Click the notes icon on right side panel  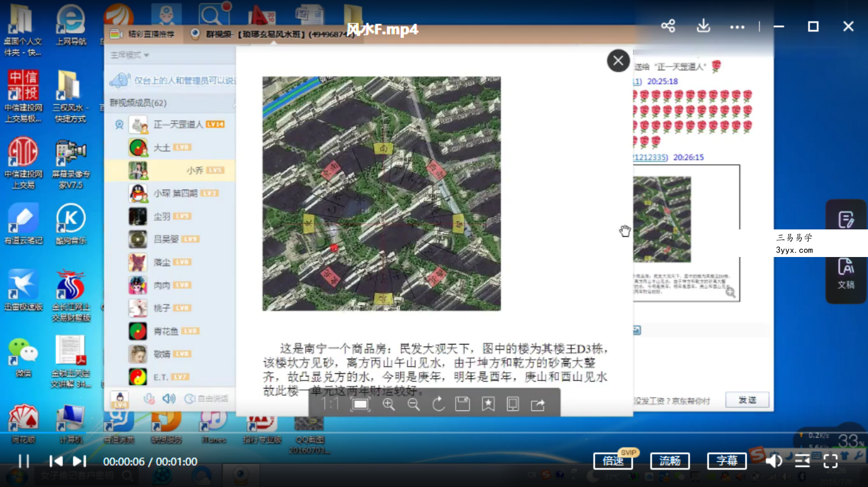[x=846, y=219]
